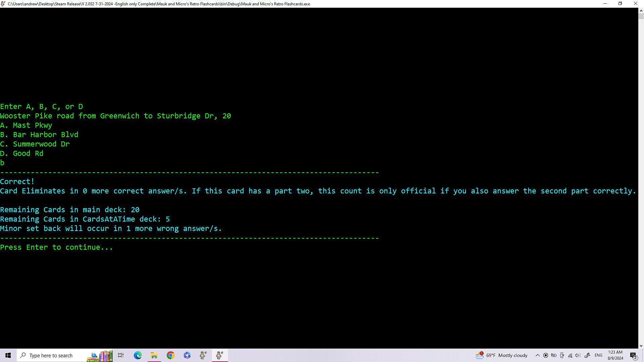Open the notification center with 2 alerts
The height and width of the screenshot is (362, 644).
(634, 355)
